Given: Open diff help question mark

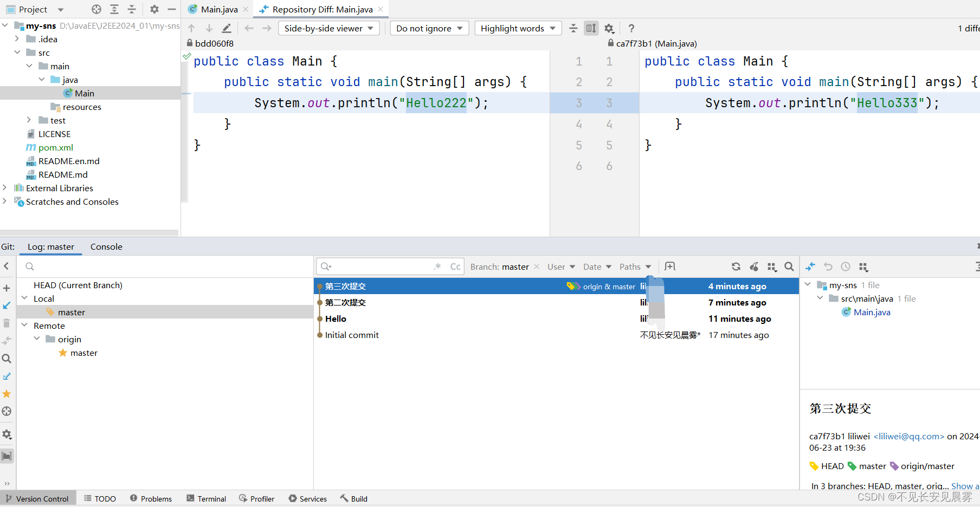Looking at the screenshot, I should tap(631, 28).
